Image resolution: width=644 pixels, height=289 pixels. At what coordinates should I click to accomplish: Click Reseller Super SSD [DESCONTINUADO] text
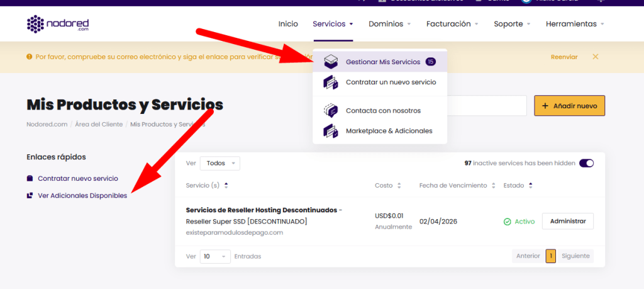(247, 222)
